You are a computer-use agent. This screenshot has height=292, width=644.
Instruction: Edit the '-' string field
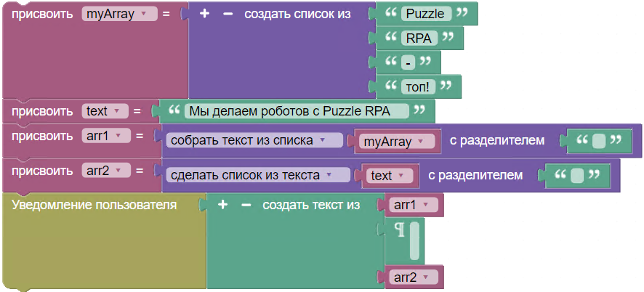408,62
